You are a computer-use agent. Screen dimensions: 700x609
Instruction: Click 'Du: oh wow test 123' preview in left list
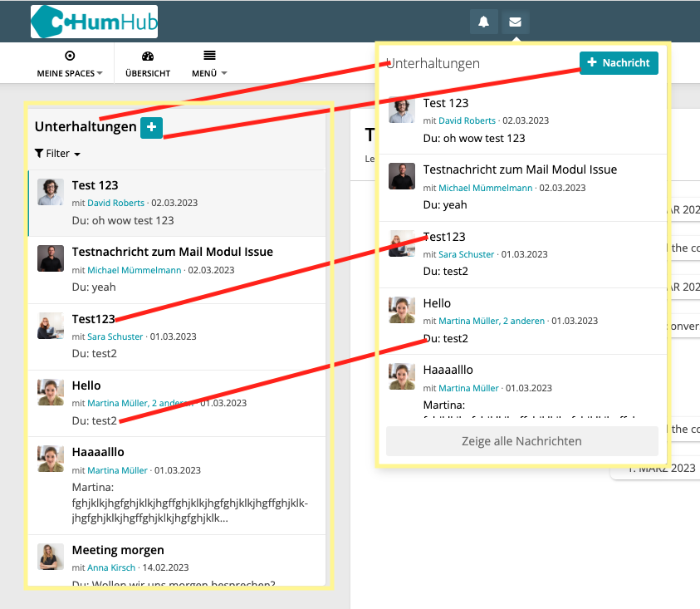coord(123,220)
